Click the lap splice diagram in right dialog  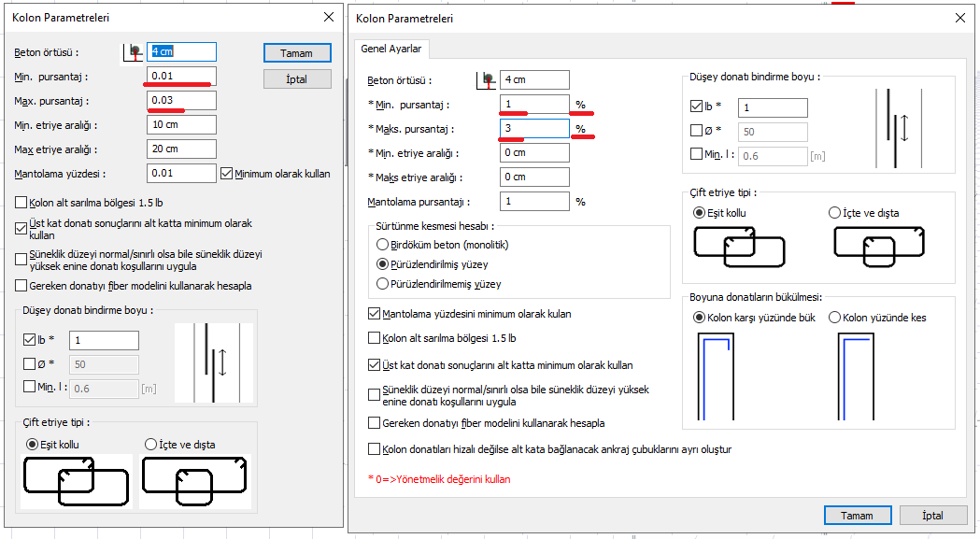(x=900, y=128)
